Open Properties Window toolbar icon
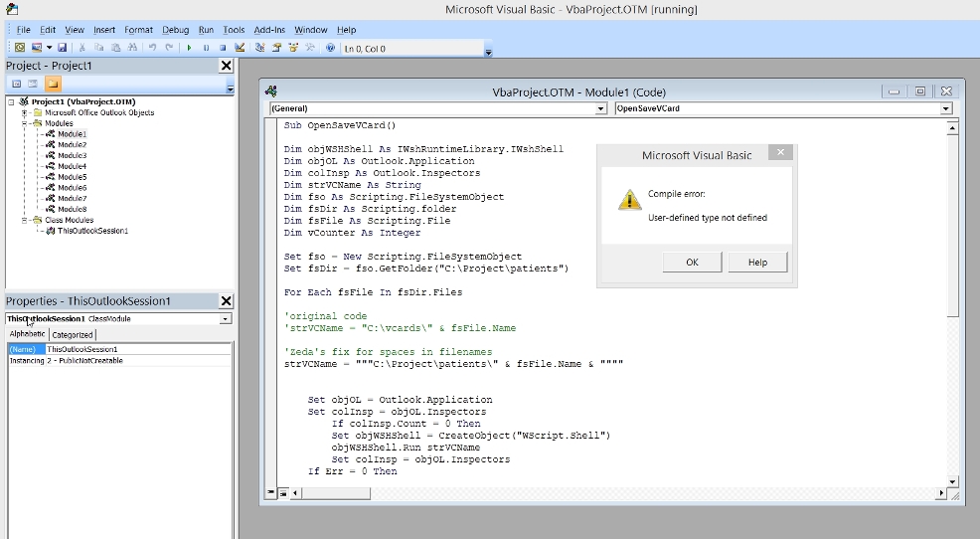The height and width of the screenshot is (539, 980). click(x=276, y=48)
